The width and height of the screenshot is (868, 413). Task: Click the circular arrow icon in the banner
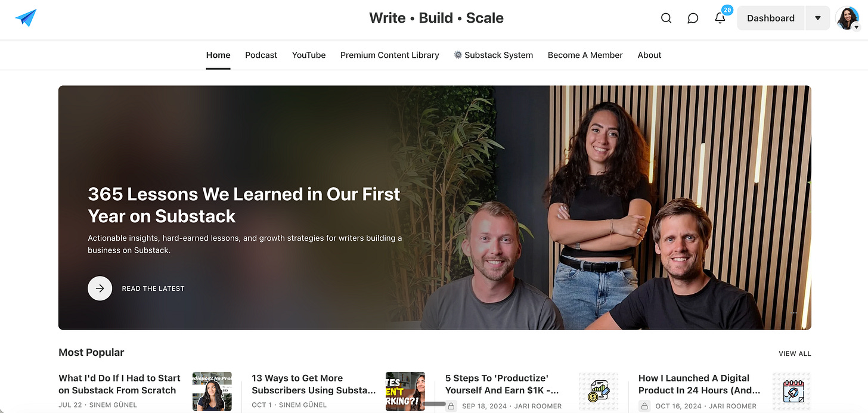(x=100, y=288)
